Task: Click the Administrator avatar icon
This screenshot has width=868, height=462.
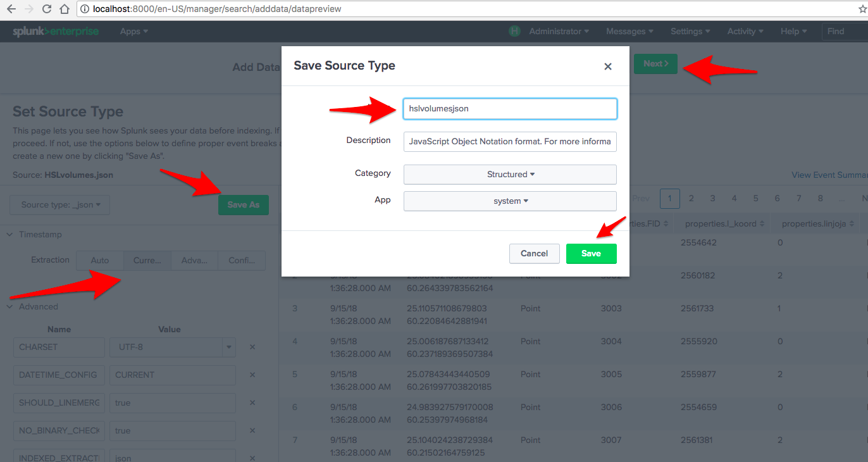Action: [514, 31]
